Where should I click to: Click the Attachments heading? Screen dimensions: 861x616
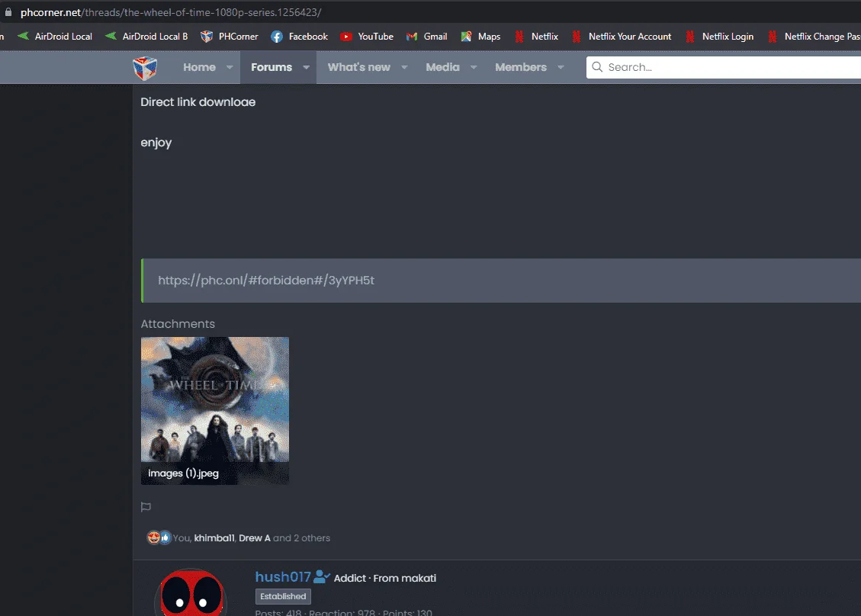[x=178, y=324]
